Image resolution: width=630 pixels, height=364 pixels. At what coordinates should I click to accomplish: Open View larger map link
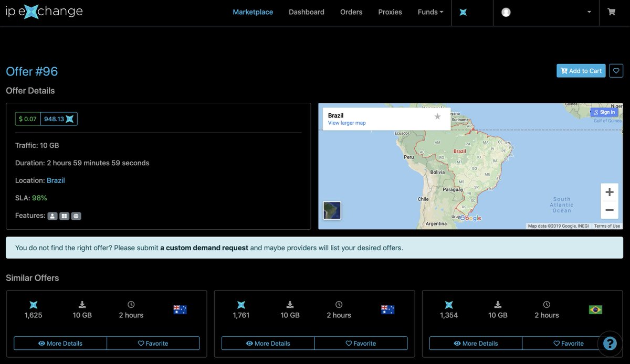tap(347, 123)
